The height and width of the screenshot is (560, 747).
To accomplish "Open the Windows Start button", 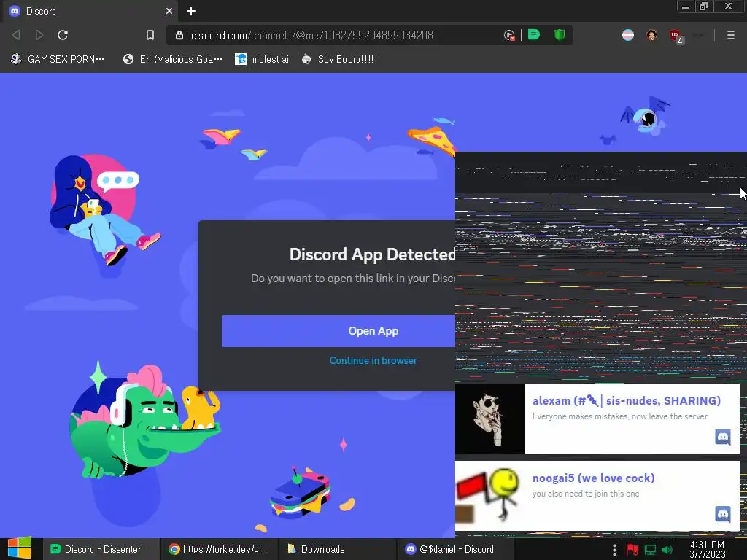I will click(x=20, y=548).
